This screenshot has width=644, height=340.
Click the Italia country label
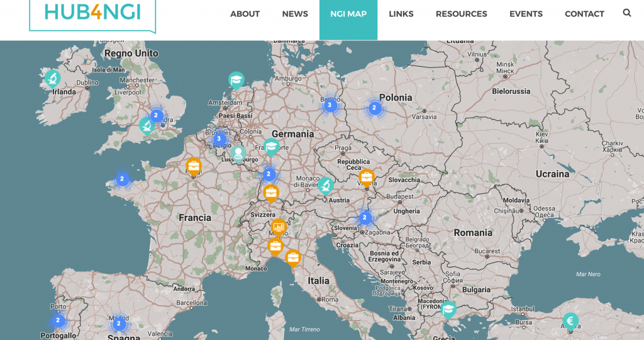[x=319, y=281]
